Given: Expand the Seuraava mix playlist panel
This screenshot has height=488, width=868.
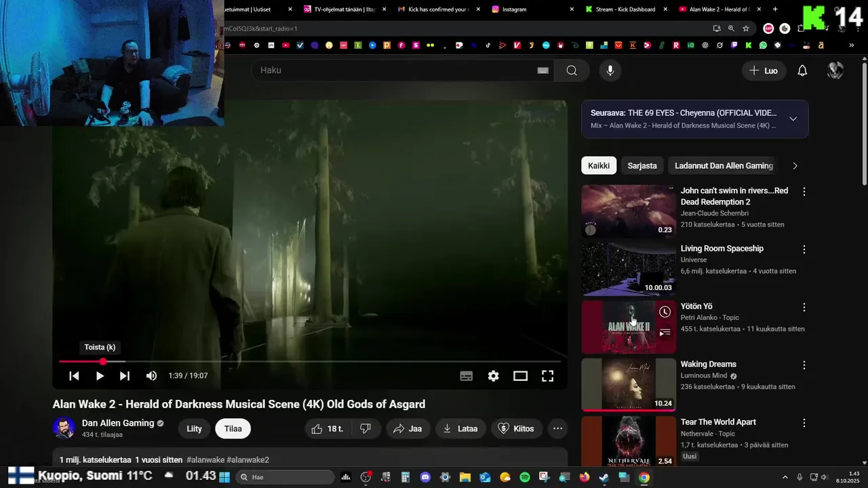Looking at the screenshot, I should 793,119.
